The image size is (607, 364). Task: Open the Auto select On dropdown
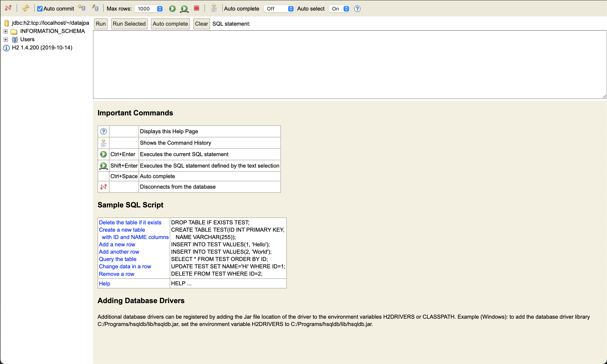pyautogui.click(x=339, y=9)
